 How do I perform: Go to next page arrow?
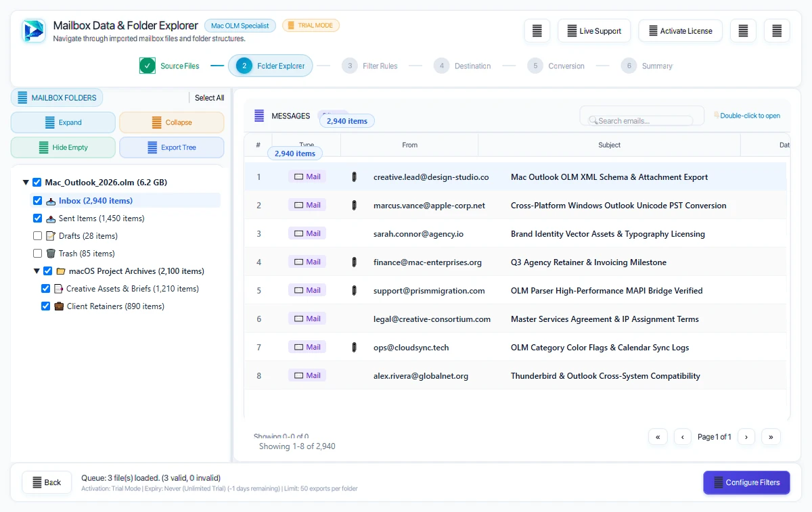coord(746,437)
